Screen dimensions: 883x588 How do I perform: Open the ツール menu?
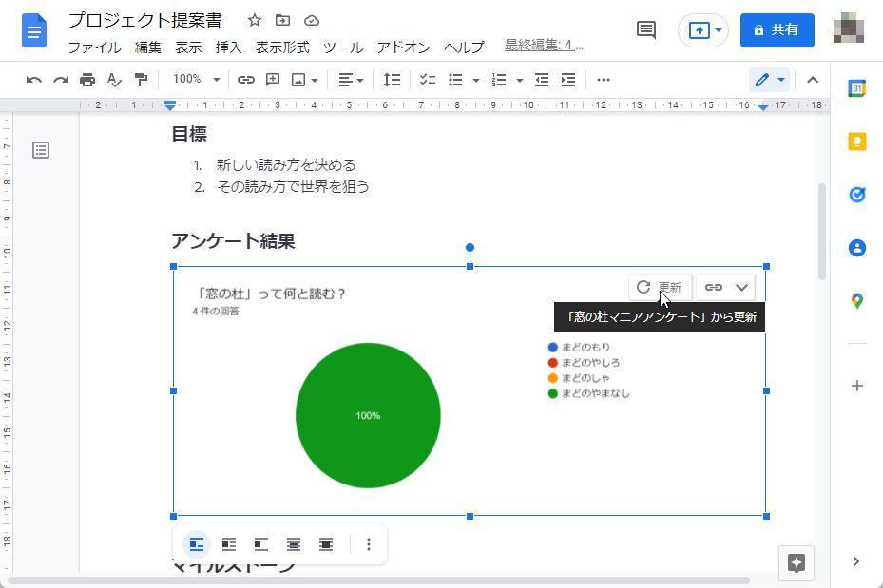point(343,47)
